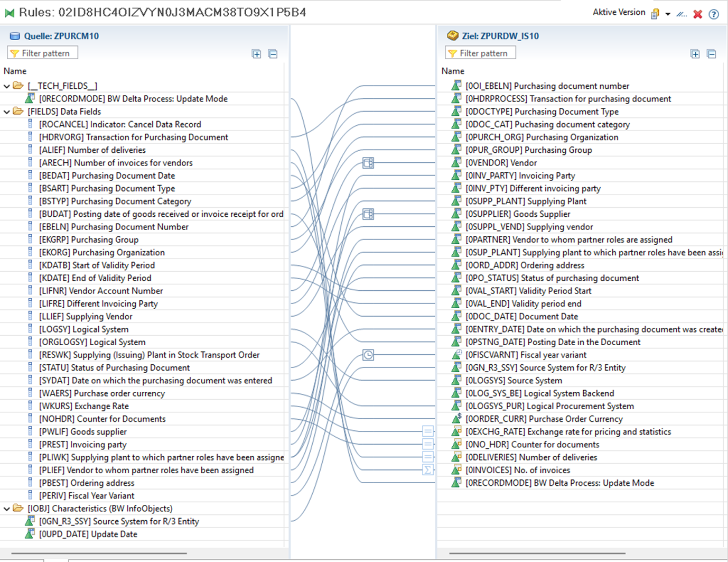The height and width of the screenshot is (562, 728).
Task: Expand all nodes in Quelle panel
Action: point(256,54)
